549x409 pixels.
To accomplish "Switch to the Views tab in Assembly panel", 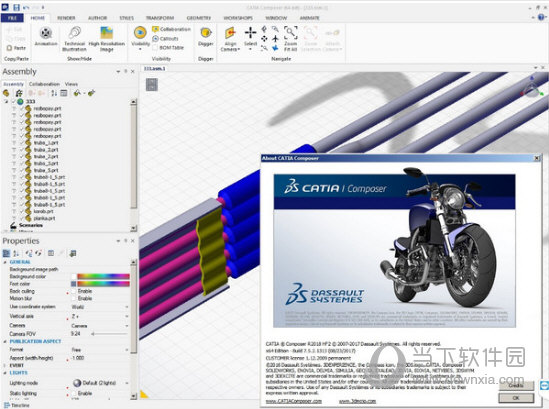I will click(71, 84).
